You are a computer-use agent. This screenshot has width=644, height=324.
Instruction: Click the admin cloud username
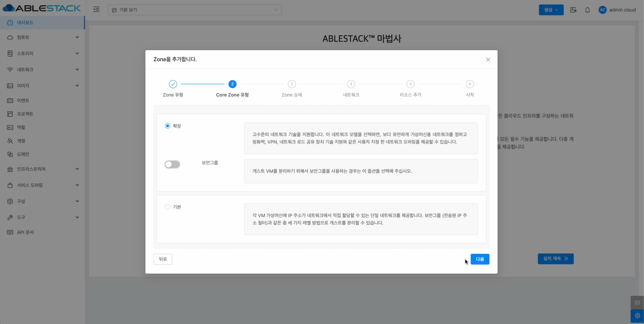pos(622,10)
